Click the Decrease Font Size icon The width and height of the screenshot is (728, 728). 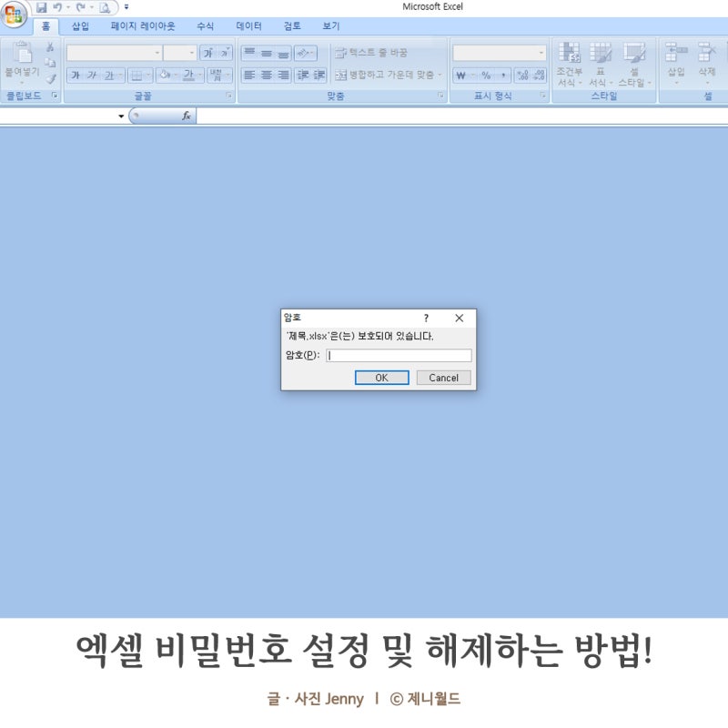pos(224,53)
